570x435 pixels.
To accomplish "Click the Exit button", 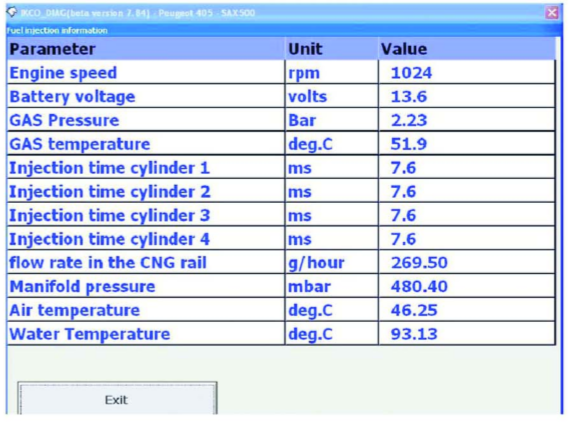I will 117,399.
